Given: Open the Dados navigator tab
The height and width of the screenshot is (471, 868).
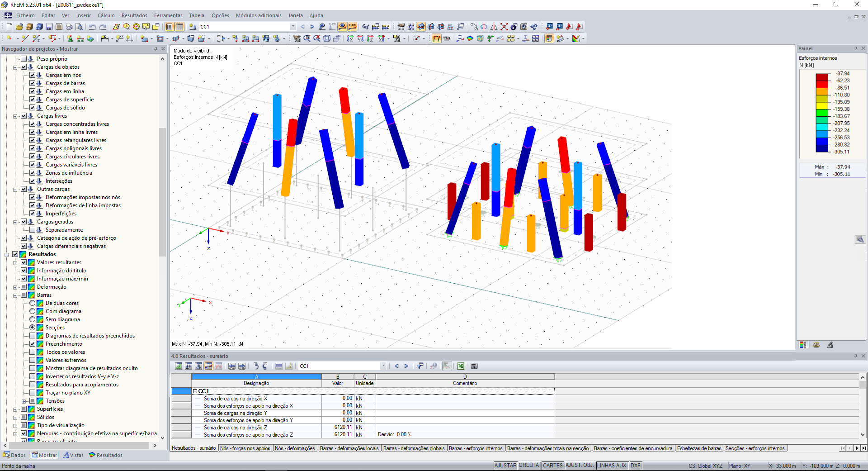Looking at the screenshot, I should pyautogui.click(x=15, y=455).
